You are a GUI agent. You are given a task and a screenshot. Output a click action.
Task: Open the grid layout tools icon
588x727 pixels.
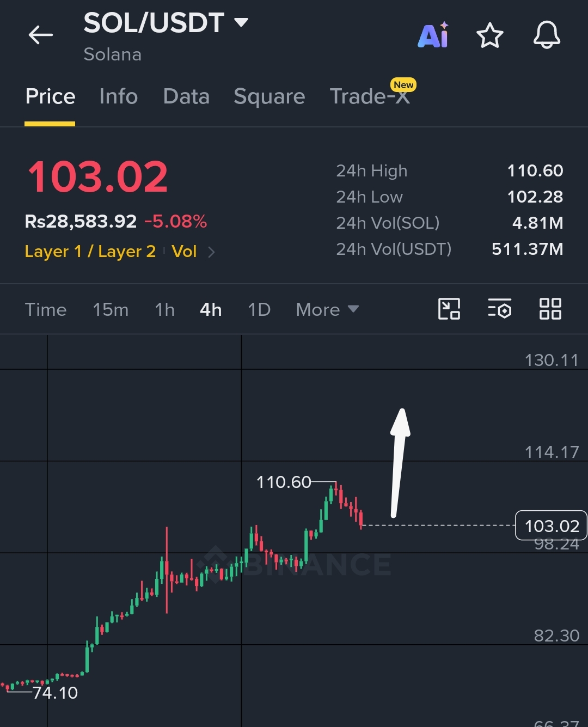[x=550, y=309]
